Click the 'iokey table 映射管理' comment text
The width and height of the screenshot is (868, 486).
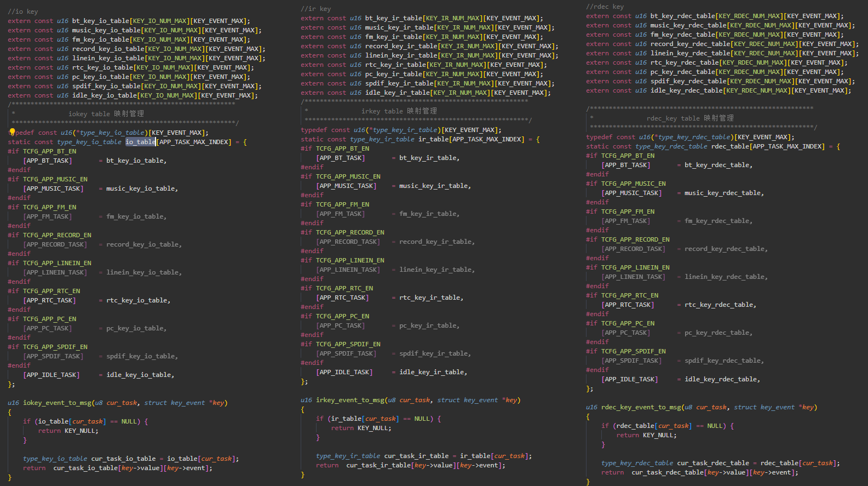[x=106, y=114]
